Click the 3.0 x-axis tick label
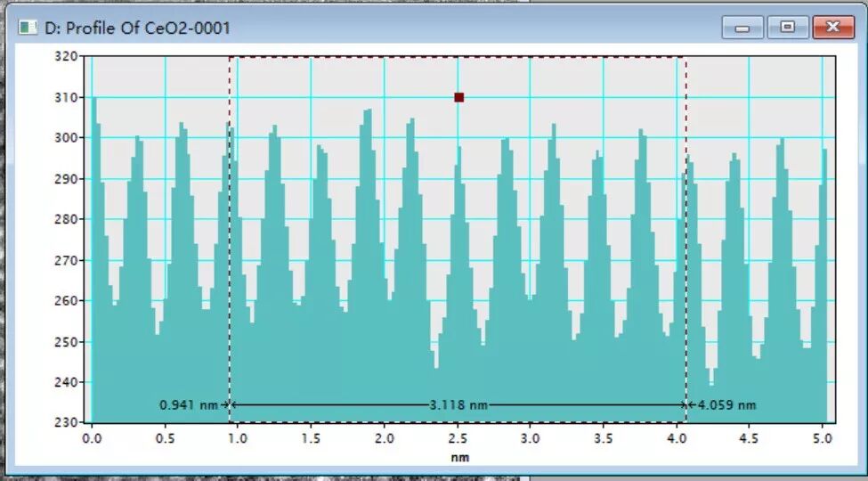The height and width of the screenshot is (481, 868). point(531,439)
